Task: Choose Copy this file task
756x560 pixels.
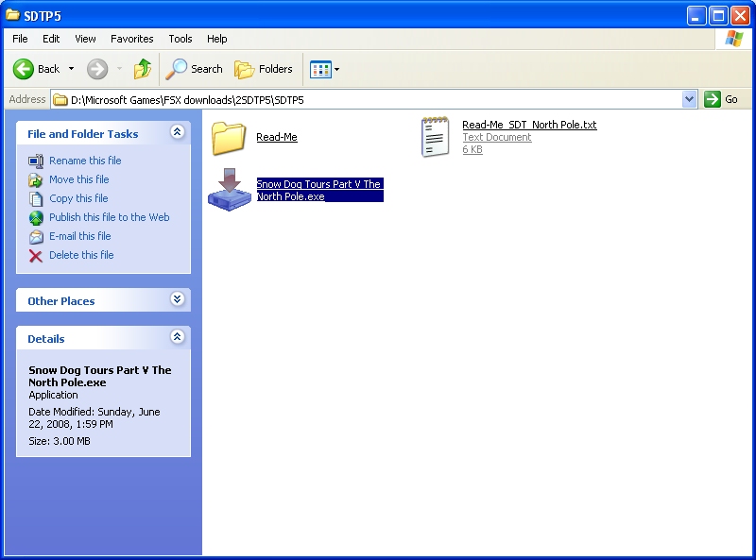Action: pyautogui.click(x=78, y=198)
